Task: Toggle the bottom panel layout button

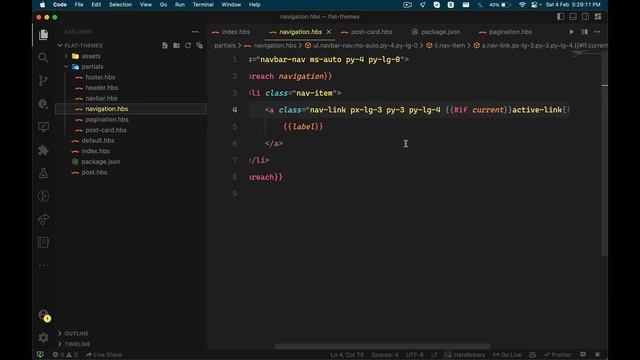Action: (573, 17)
